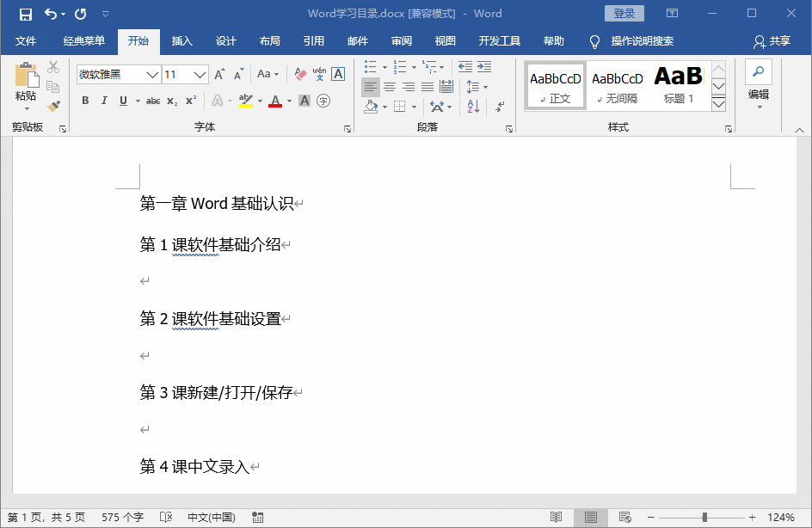
Task: Apply red font color
Action: pos(275,101)
